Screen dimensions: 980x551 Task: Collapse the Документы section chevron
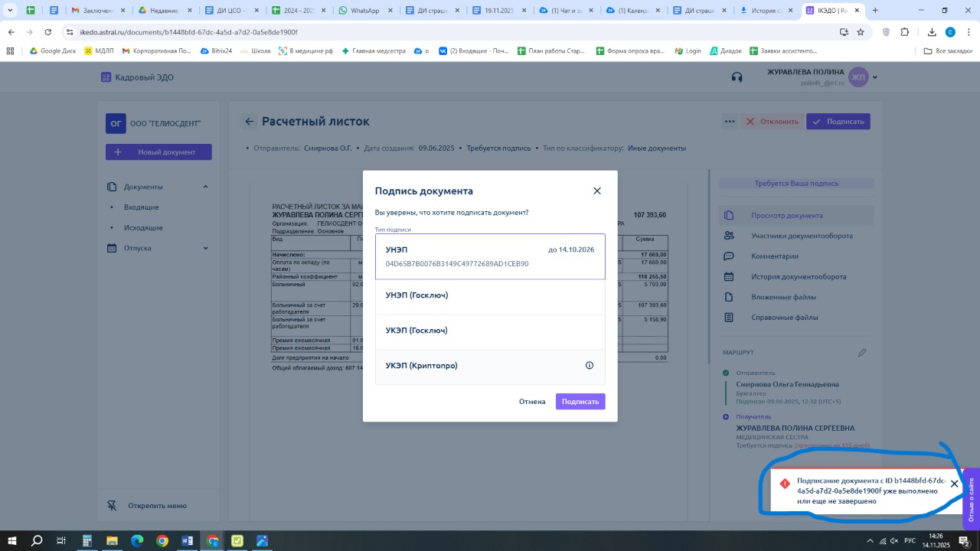tap(205, 187)
